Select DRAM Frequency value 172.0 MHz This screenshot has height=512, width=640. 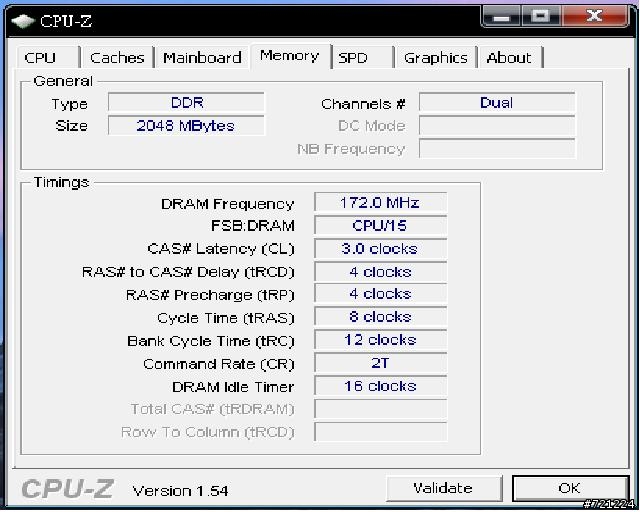[380, 203]
